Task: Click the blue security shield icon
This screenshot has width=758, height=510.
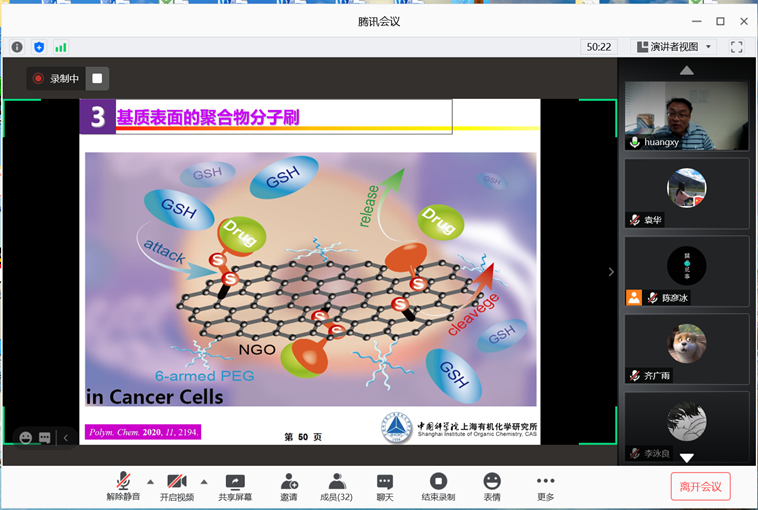Action: [39, 47]
